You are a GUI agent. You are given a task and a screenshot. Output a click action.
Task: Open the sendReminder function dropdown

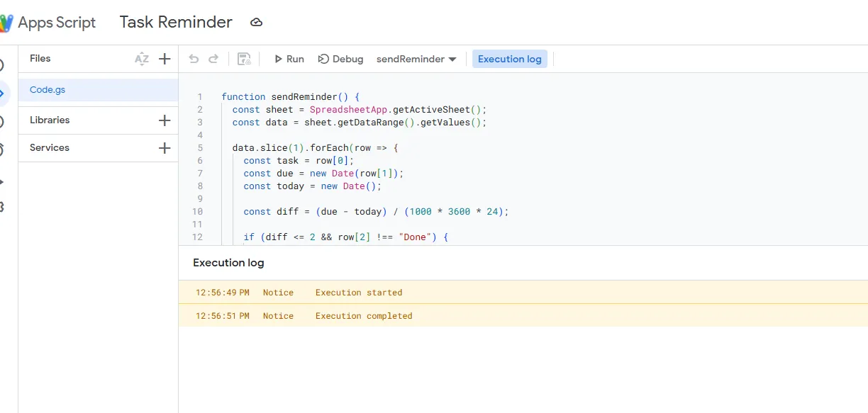tap(416, 59)
